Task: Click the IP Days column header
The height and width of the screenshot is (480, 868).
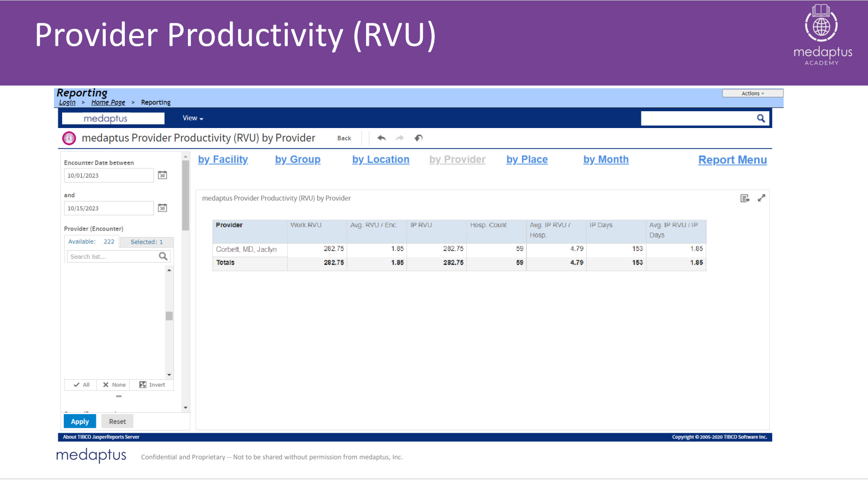Action: pos(616,231)
